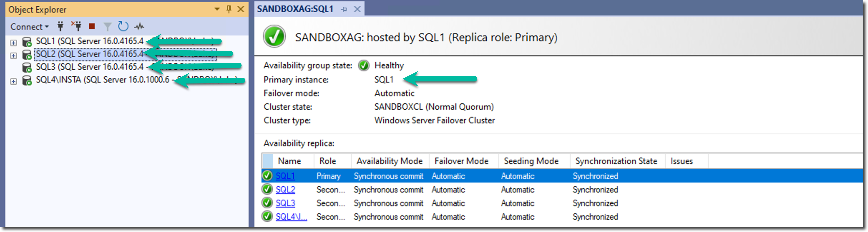This screenshot has height=232, width=868.
Task: Pin the Object Explorer panel
Action: click(229, 9)
